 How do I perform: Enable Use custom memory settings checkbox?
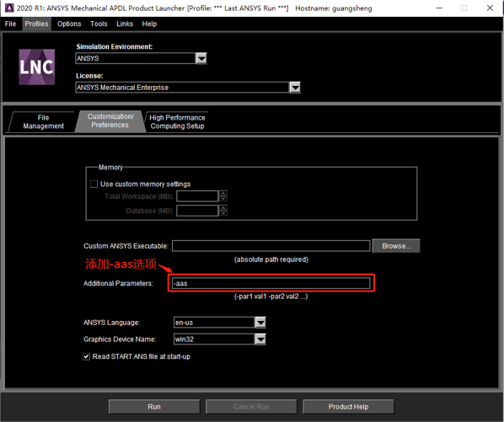pyautogui.click(x=94, y=184)
